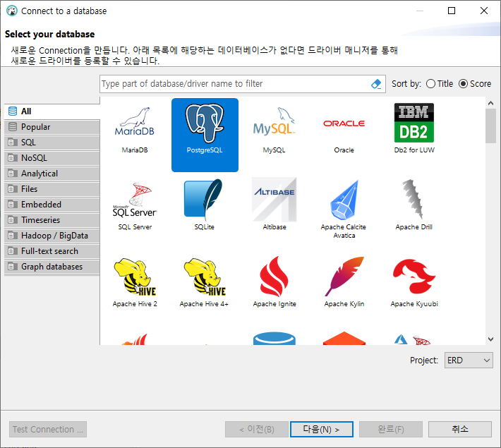Click the scrollbar down arrow
This screenshot has width=501, height=448.
coord(491,339)
